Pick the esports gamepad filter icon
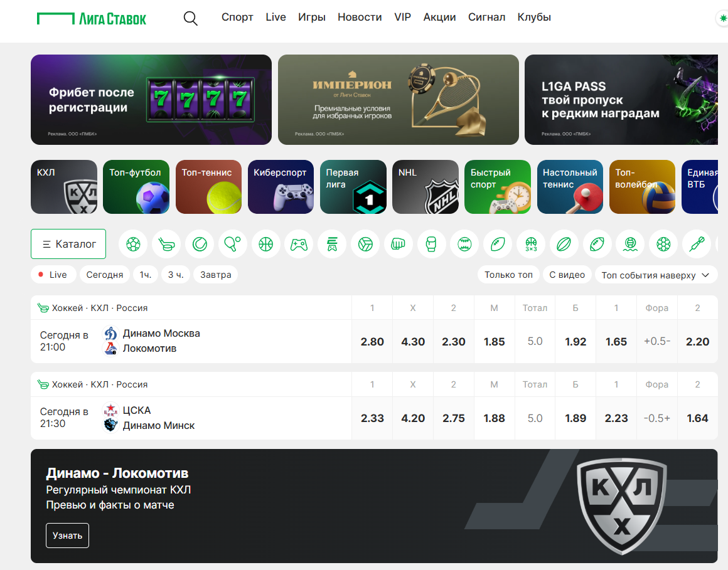Image resolution: width=728 pixels, height=570 pixels. pyautogui.click(x=299, y=244)
